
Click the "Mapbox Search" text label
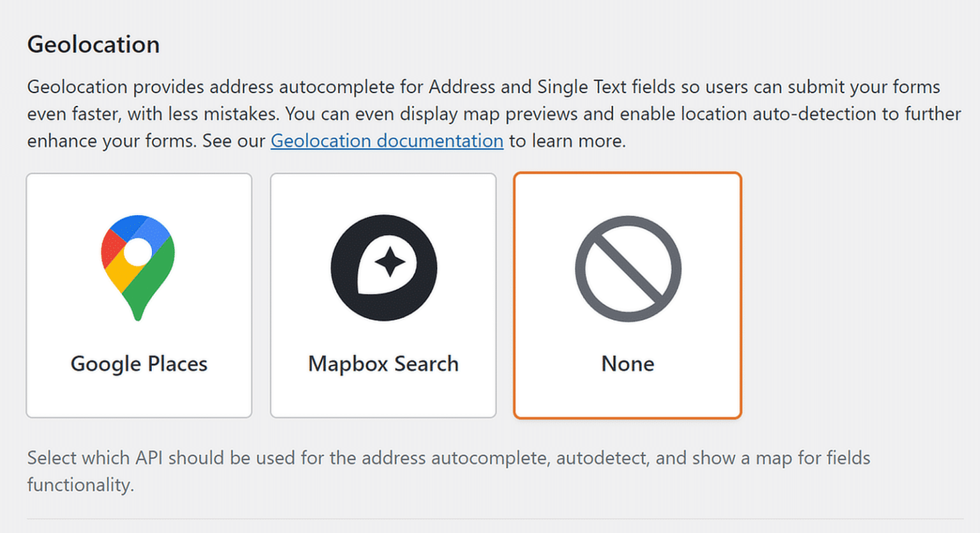click(383, 364)
